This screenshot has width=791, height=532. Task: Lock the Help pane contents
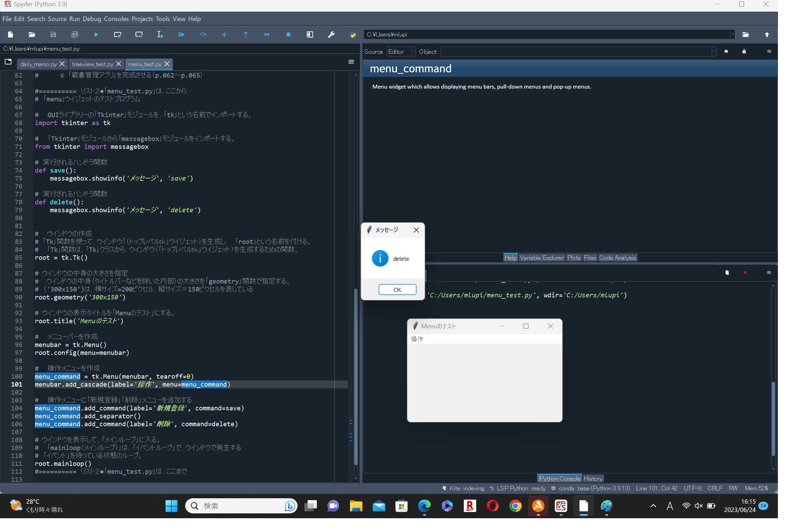coord(744,51)
